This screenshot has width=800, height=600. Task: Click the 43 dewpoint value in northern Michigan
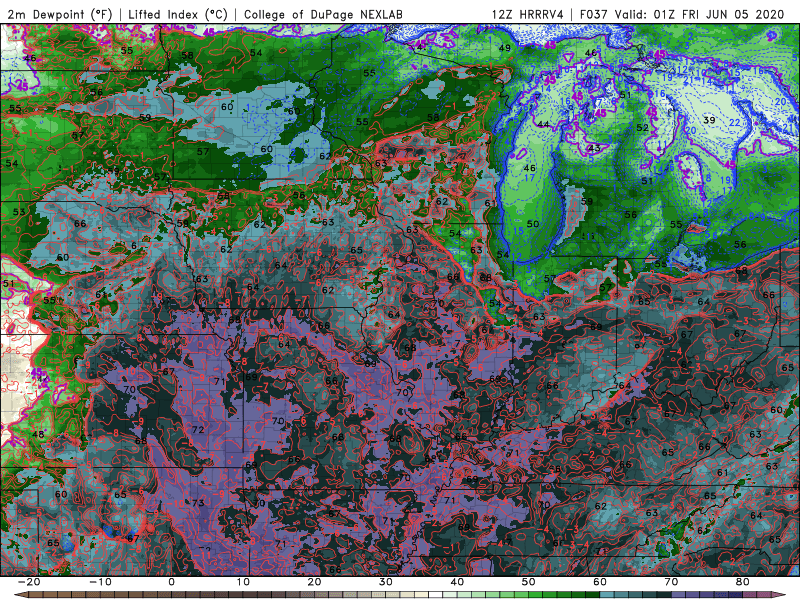[594, 148]
